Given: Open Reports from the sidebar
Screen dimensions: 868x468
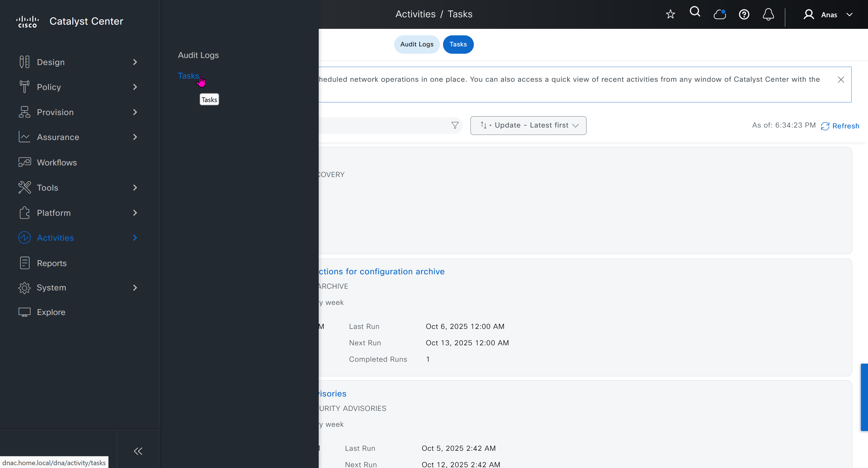Looking at the screenshot, I should pyautogui.click(x=51, y=263).
